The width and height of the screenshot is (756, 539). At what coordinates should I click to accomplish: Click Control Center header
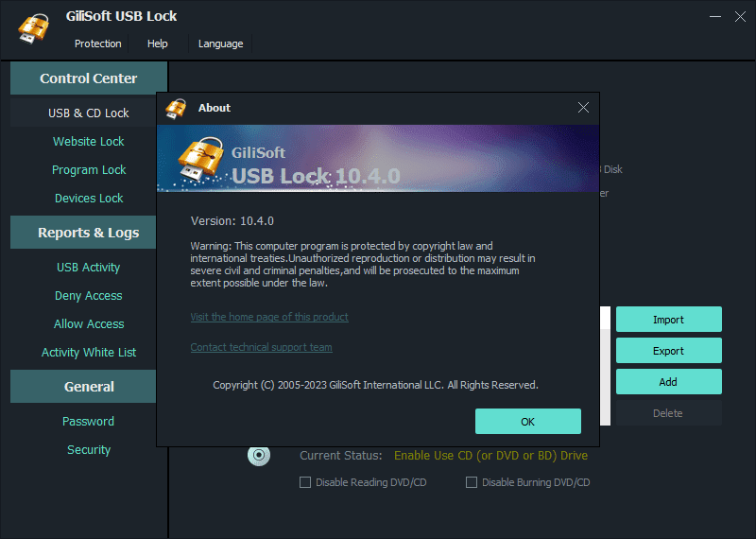(89, 78)
